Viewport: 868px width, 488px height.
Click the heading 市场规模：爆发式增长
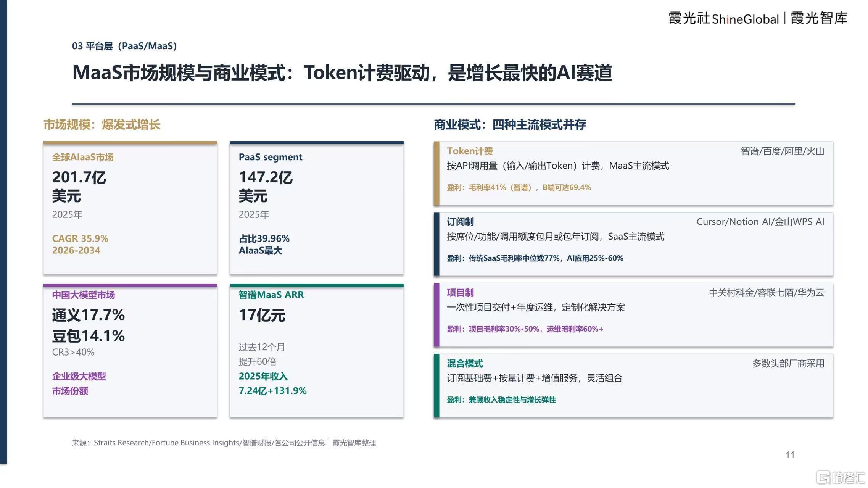point(102,124)
